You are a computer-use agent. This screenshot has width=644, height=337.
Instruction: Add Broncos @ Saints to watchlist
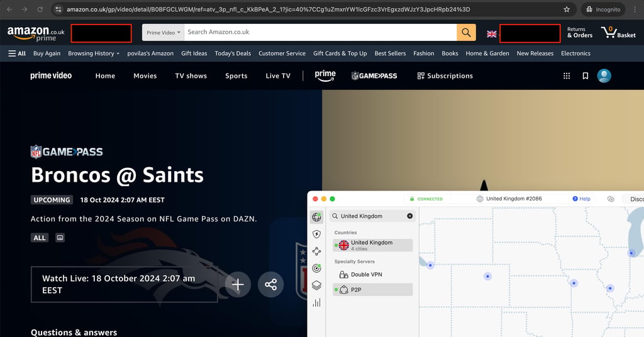tap(237, 284)
